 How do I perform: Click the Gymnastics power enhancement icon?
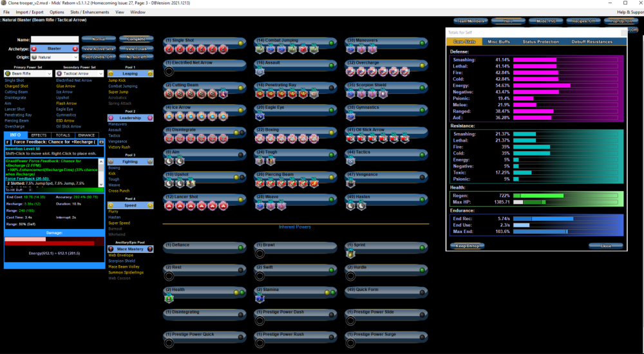tap(352, 116)
